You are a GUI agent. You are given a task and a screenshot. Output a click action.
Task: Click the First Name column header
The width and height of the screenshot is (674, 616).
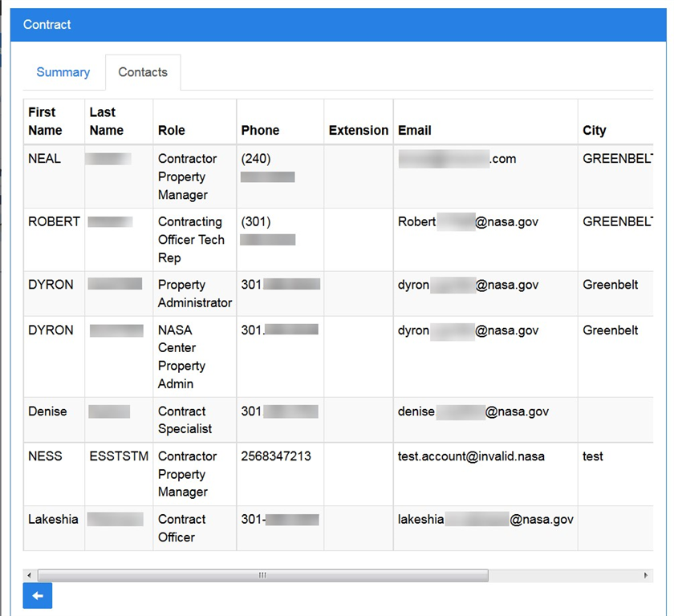[46, 121]
